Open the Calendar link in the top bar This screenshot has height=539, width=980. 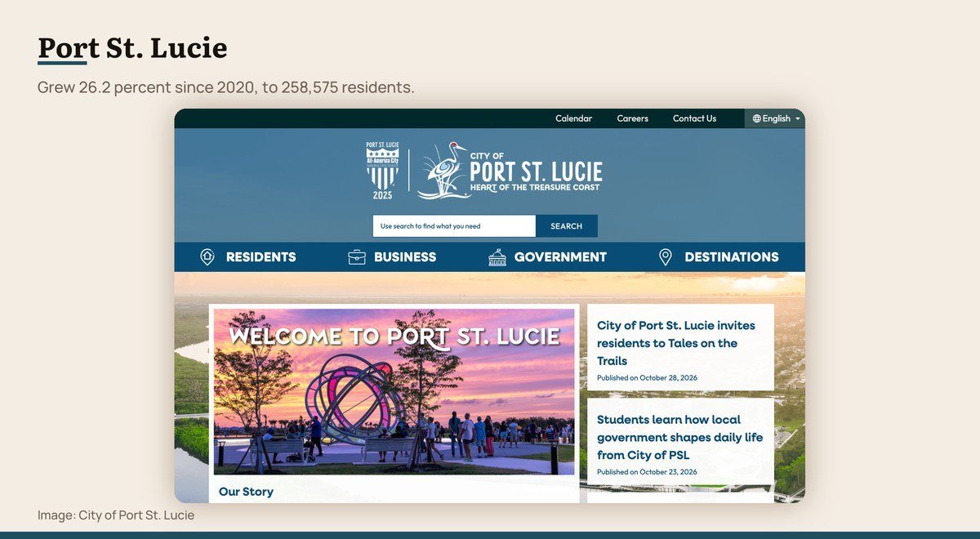click(x=573, y=118)
